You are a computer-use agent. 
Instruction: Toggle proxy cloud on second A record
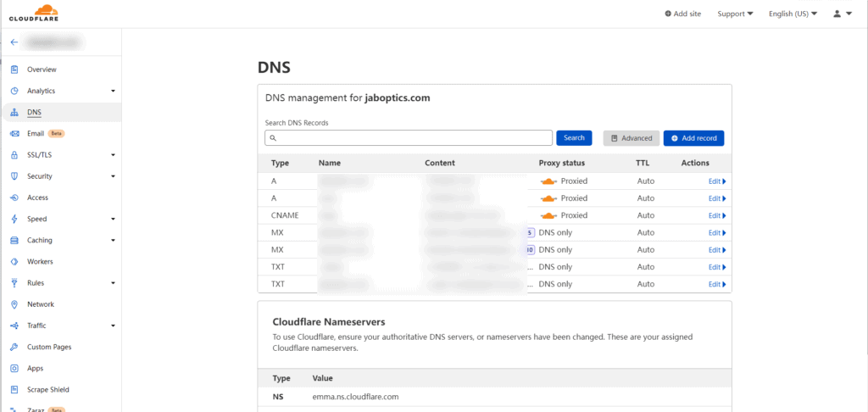[x=548, y=198]
